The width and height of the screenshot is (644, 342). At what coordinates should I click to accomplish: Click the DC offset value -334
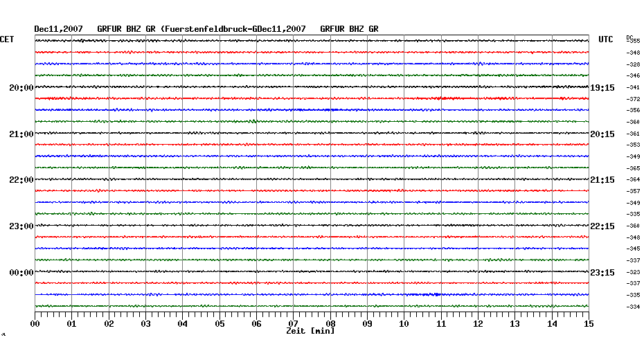(x=634, y=307)
